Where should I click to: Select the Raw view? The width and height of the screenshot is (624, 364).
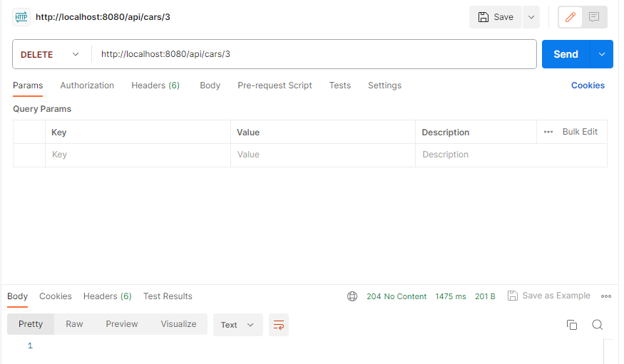74,324
